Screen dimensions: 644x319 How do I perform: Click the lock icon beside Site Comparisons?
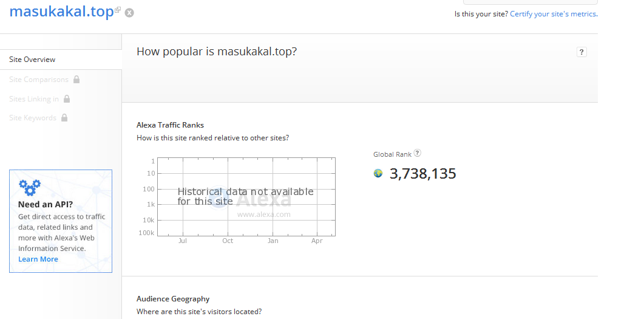point(76,79)
